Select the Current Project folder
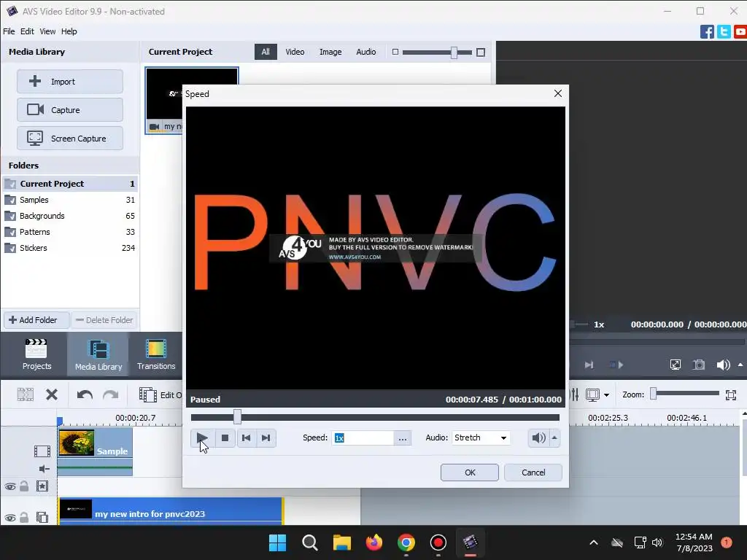This screenshot has height=560, width=747. [70, 184]
